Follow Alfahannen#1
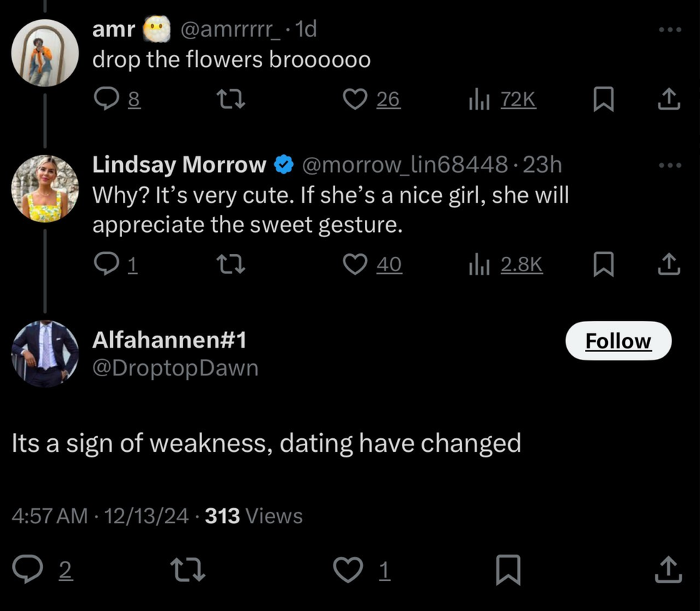The image size is (700, 611). pos(618,341)
